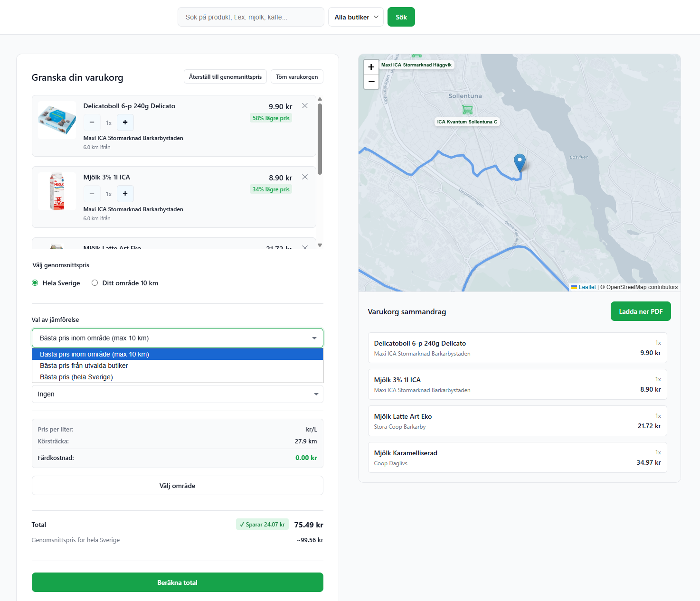Click the cart list scroll-down arrow
Image resolution: width=700 pixels, height=601 pixels.
[x=320, y=245]
